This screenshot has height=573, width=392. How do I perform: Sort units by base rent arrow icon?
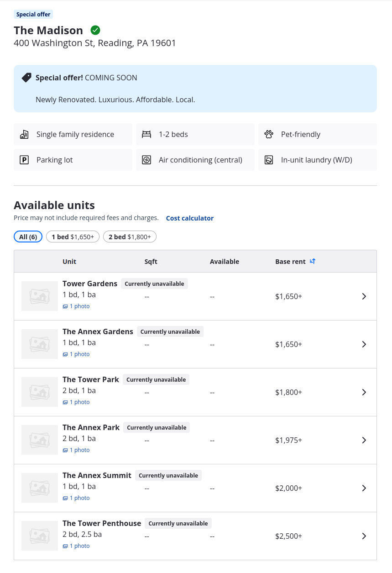tap(313, 261)
